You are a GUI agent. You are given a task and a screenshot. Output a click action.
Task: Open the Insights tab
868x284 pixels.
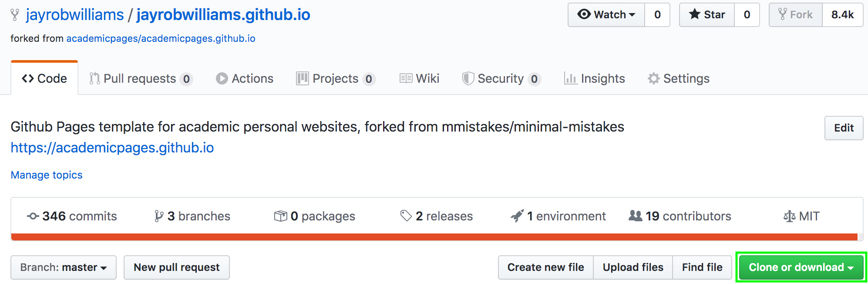[x=595, y=78]
